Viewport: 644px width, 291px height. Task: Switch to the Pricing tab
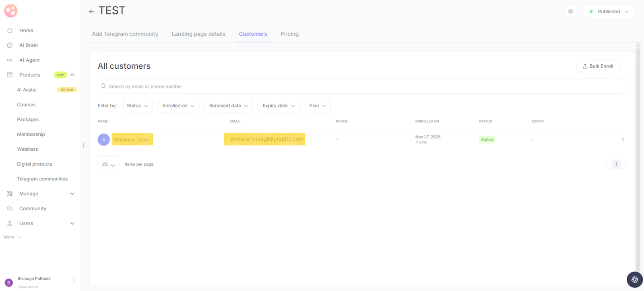coord(289,34)
